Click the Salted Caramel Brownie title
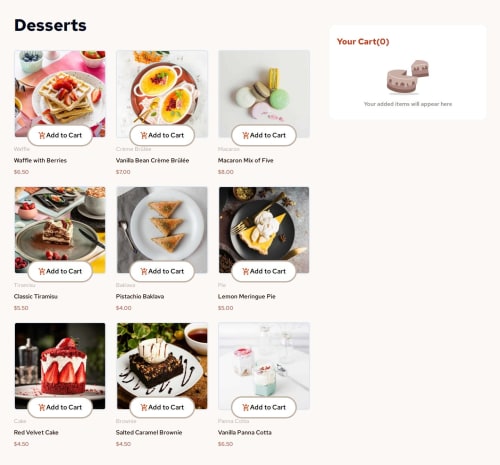This screenshot has width=500, height=465. click(x=149, y=432)
